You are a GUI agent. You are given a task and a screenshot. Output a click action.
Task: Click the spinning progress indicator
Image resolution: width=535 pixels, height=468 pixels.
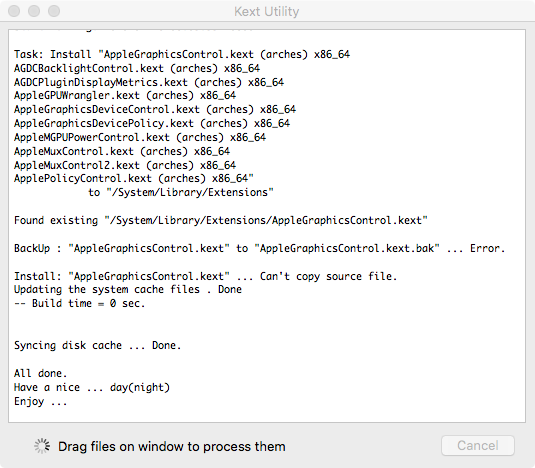click(x=42, y=446)
